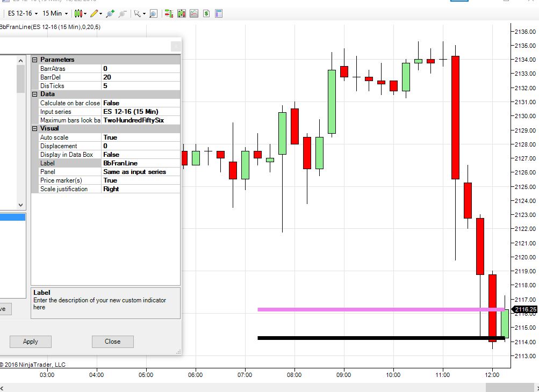Open the Indicators icon
Viewport: 539px width, 392px height.
click(194, 13)
